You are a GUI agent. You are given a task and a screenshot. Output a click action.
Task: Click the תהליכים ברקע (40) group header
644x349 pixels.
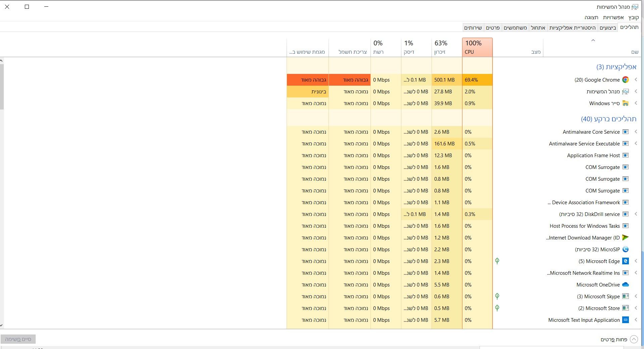[608, 119]
